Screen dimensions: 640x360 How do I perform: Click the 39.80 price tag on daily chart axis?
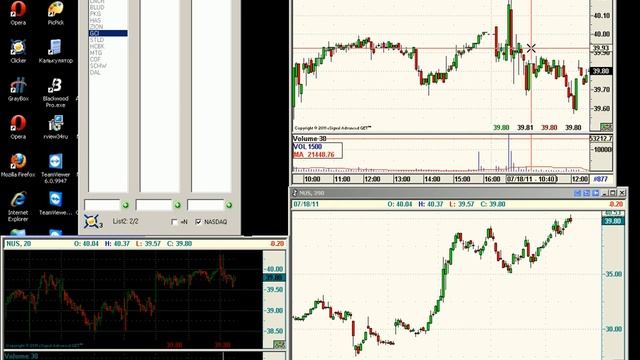[x=613, y=221]
